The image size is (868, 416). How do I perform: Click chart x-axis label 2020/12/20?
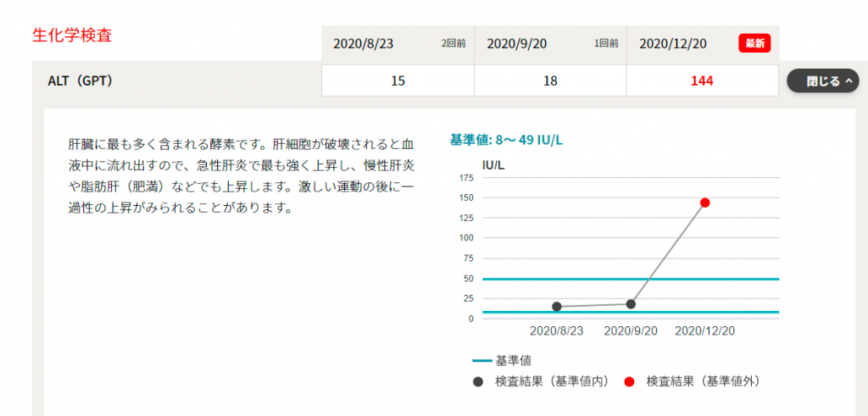[x=704, y=330]
